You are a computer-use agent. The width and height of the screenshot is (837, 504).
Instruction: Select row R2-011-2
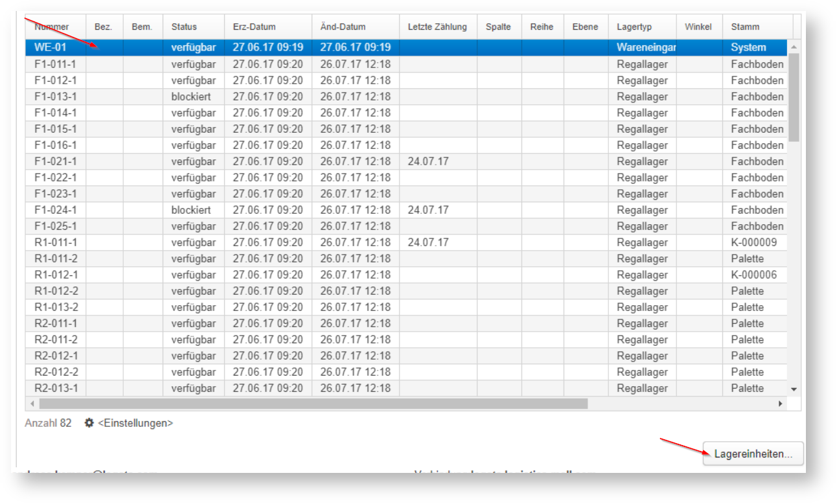[x=406, y=339]
